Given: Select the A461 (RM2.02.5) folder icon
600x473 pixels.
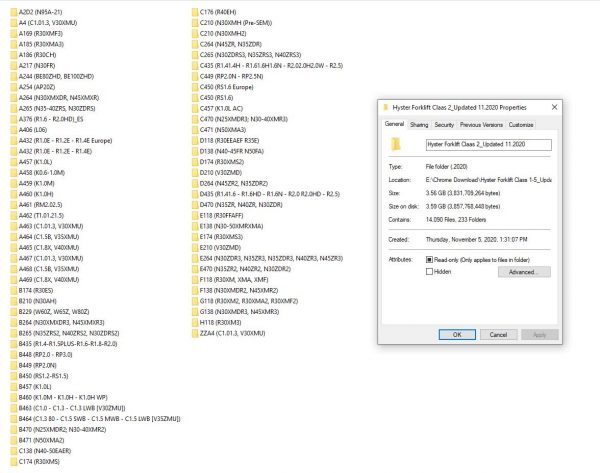Looking at the screenshot, I should 14,205.
